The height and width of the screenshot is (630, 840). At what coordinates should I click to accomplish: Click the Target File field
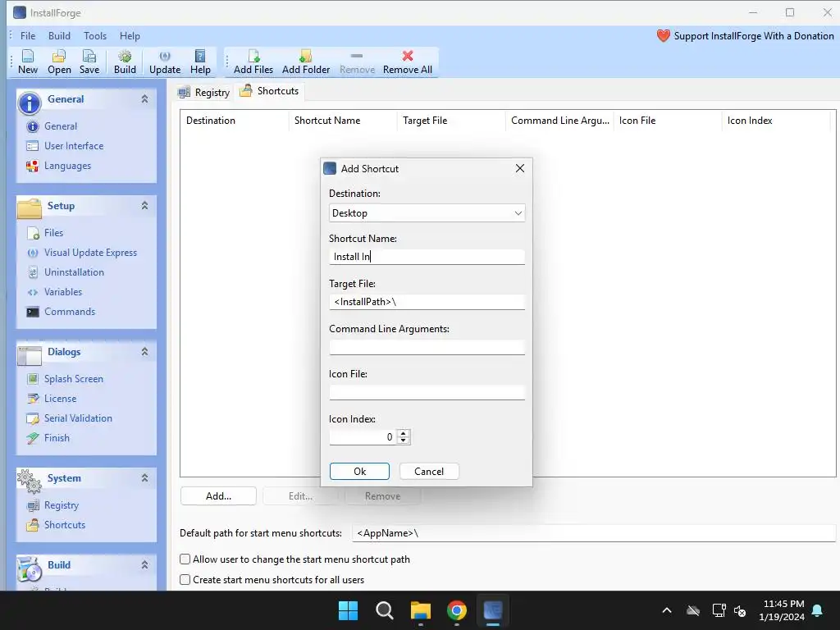pos(427,302)
